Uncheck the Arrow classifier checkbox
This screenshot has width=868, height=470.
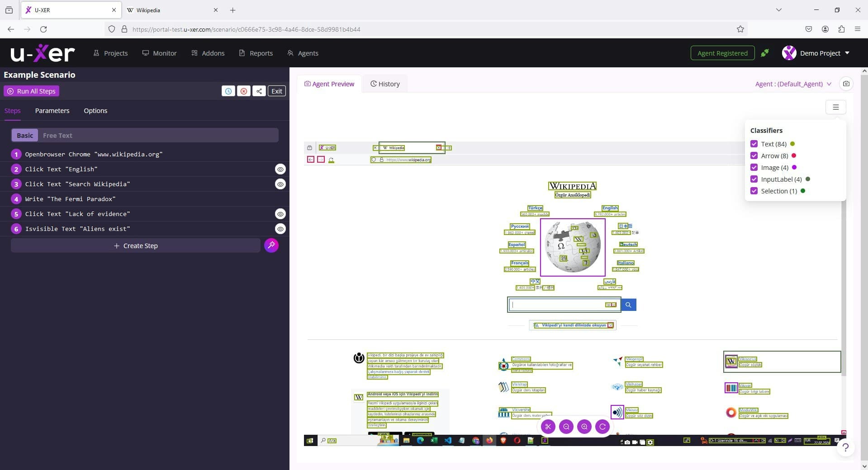click(754, 155)
